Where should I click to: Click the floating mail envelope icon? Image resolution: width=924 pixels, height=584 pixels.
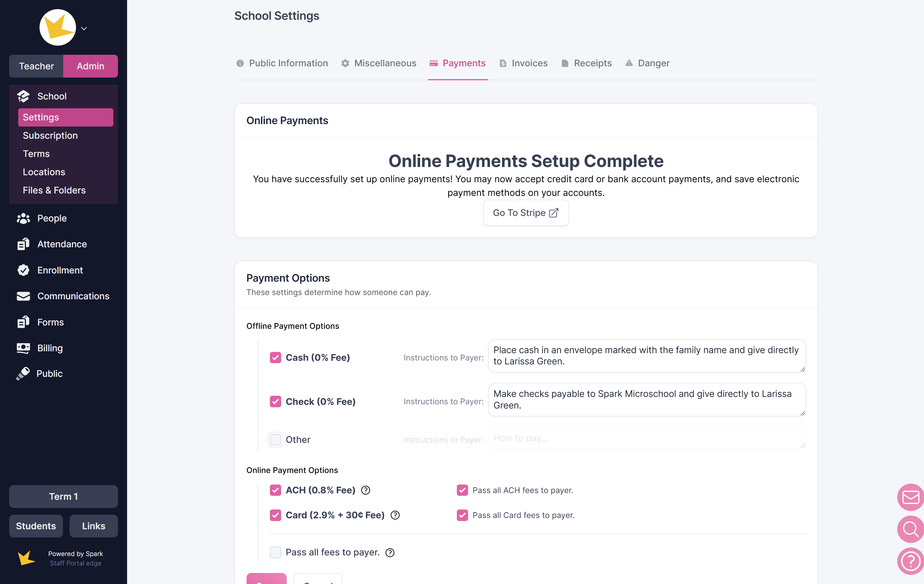coord(910,497)
